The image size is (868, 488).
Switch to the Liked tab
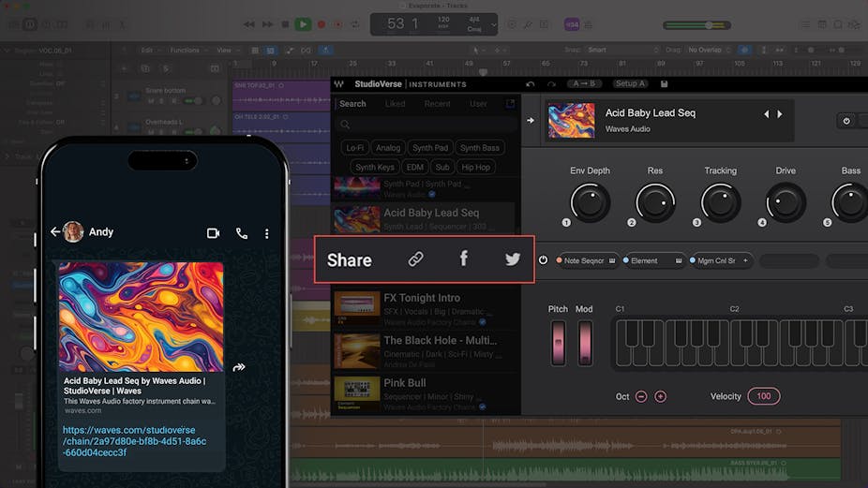[x=395, y=104]
